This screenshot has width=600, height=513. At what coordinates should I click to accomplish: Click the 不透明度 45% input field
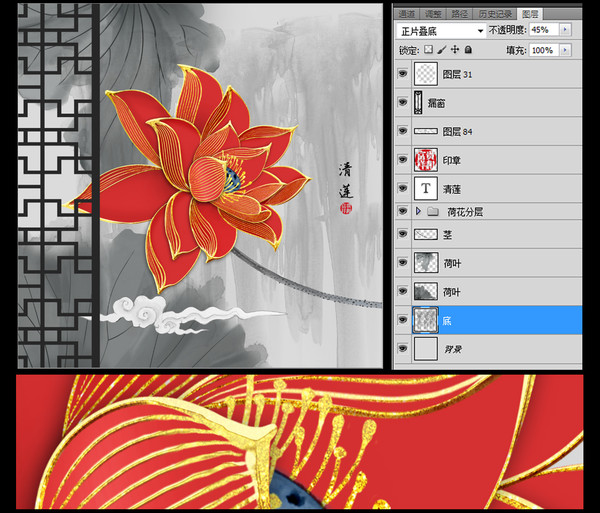[545, 29]
